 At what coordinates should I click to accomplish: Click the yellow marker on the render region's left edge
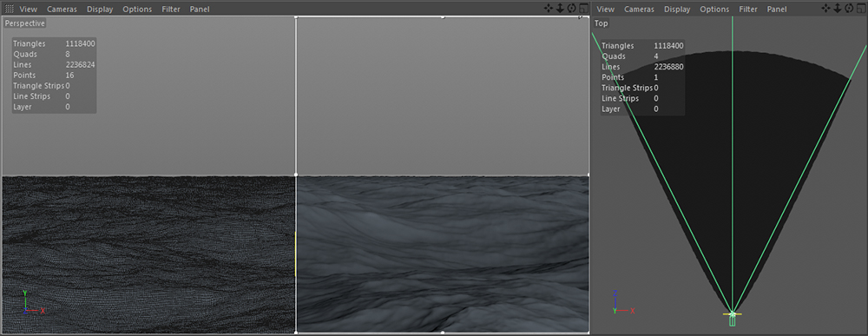tap(296, 254)
